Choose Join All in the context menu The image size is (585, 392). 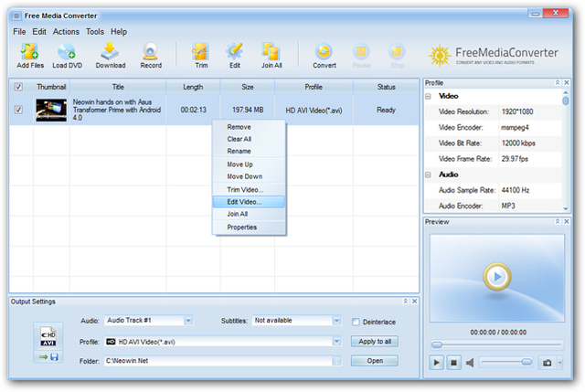click(x=249, y=214)
